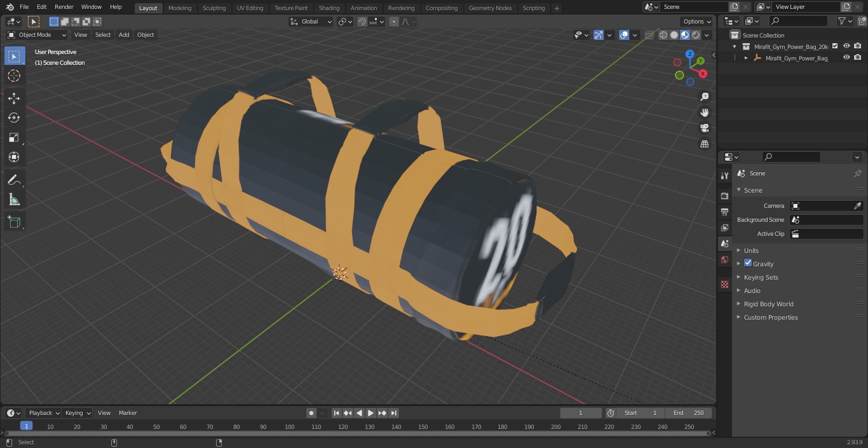Open the Tool properties tab
Screen dimensions: 868x448
pos(724,176)
